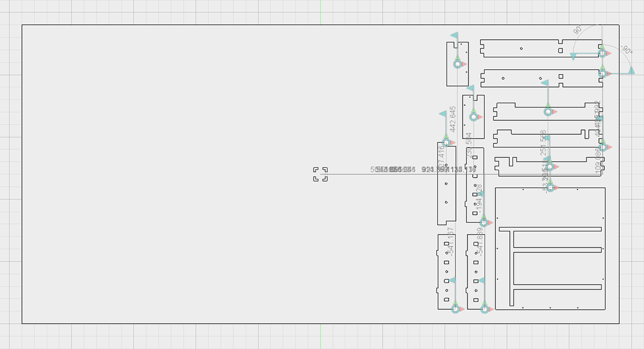Click the pivot circle beneath the 109.086 label
644x349 pixels.
(x=602, y=147)
